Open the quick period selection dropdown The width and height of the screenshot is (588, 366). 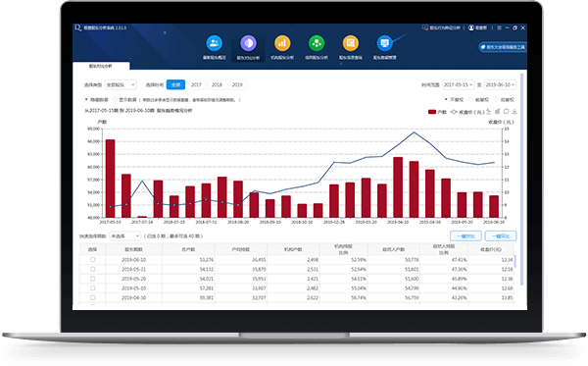124,236
